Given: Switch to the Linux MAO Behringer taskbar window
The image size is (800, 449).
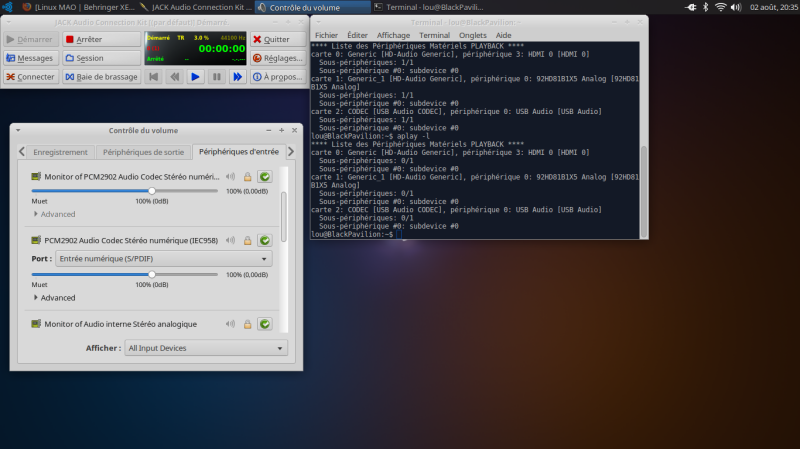Looking at the screenshot, I should 79,7.
